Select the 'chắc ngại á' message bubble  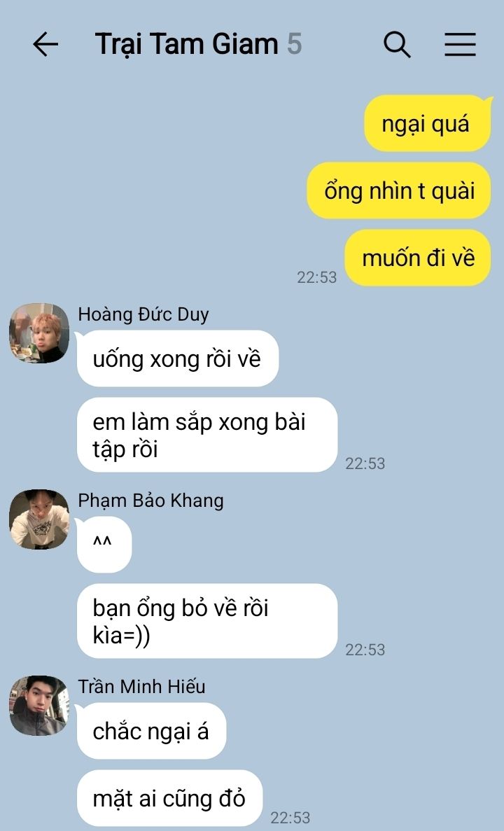click(x=152, y=732)
